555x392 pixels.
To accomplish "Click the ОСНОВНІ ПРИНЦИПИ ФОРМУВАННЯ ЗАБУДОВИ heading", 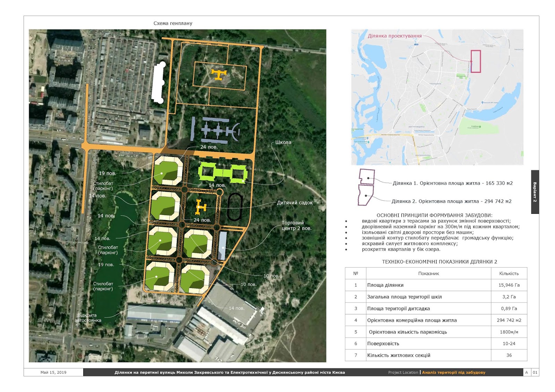I will 434,215.
